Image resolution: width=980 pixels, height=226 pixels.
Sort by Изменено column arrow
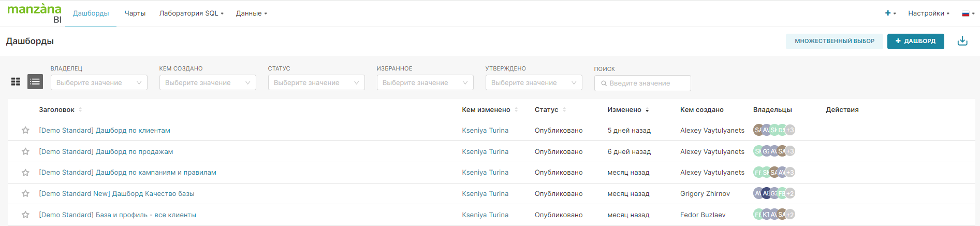[647, 110]
